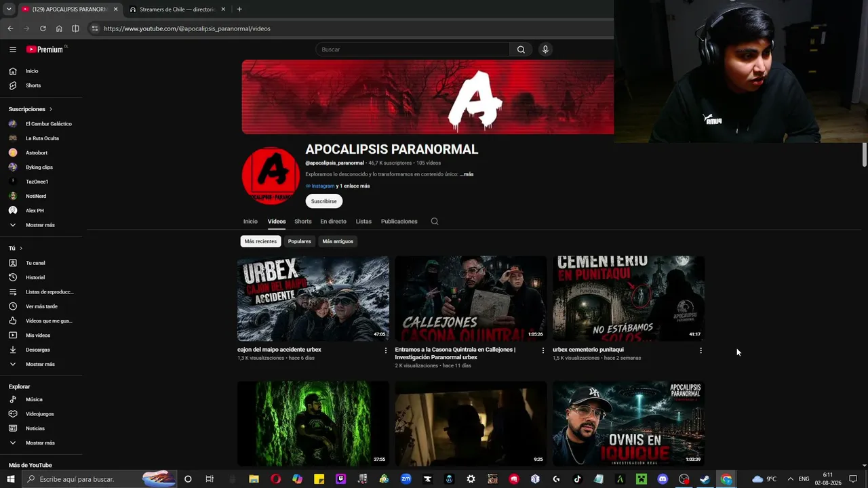Screen dimensions: 868x488
Task: Search within channel using the magnifier icon
Action: point(435,222)
